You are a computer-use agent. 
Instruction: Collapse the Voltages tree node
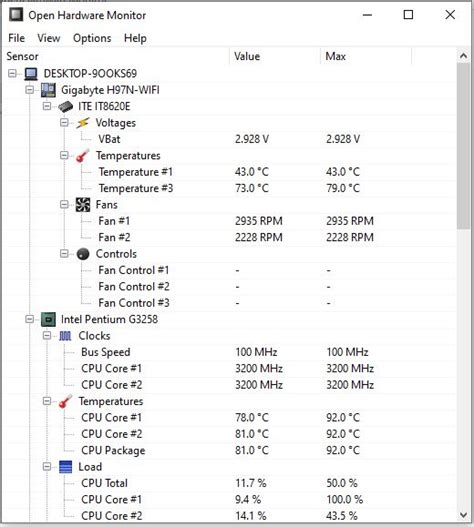coord(64,123)
